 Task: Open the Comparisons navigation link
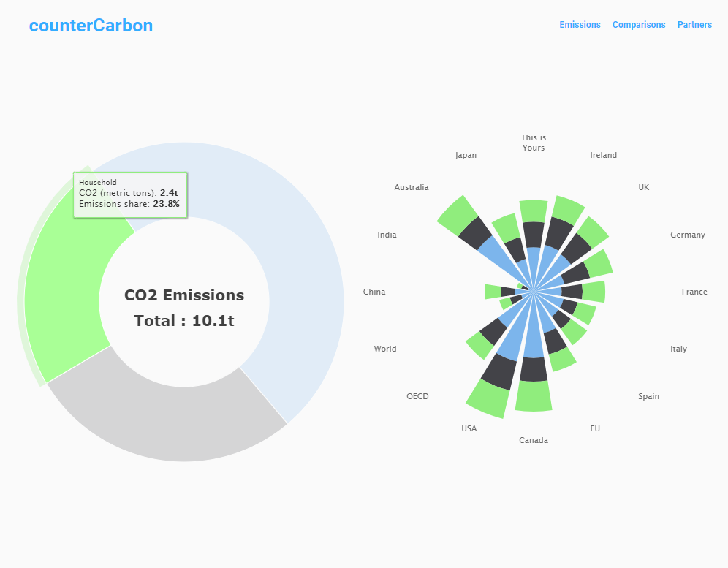coord(638,25)
